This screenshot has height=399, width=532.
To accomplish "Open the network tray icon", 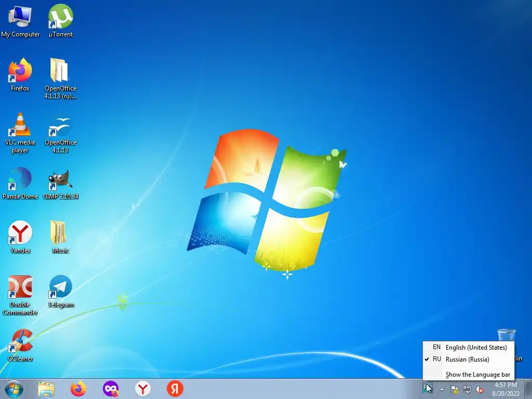I will (467, 389).
